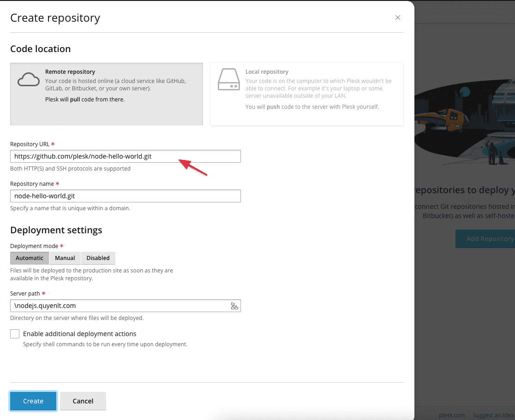Click the Repository name text field
Image resolution: width=515 pixels, height=420 pixels.
(x=125, y=196)
